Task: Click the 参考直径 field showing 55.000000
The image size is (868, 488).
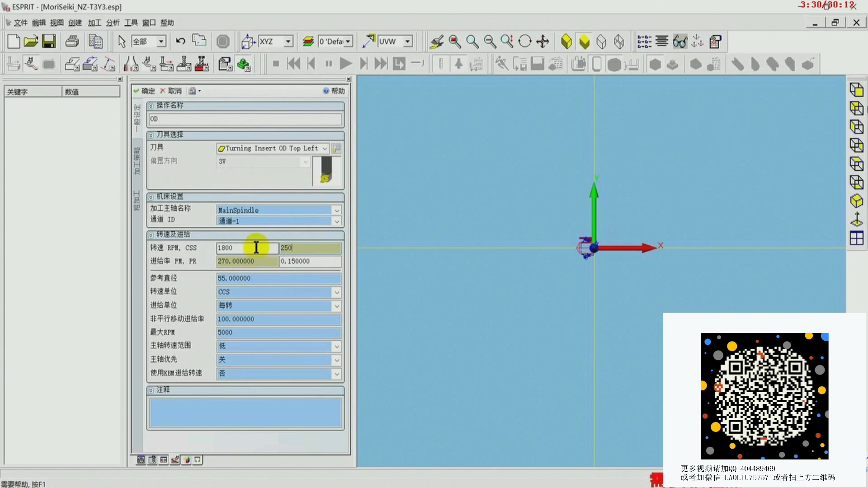Action: [x=278, y=278]
